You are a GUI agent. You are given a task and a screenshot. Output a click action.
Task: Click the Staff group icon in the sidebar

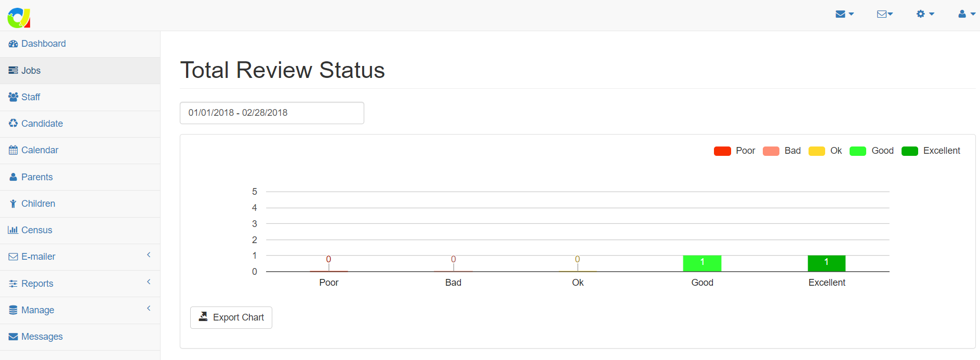[13, 97]
